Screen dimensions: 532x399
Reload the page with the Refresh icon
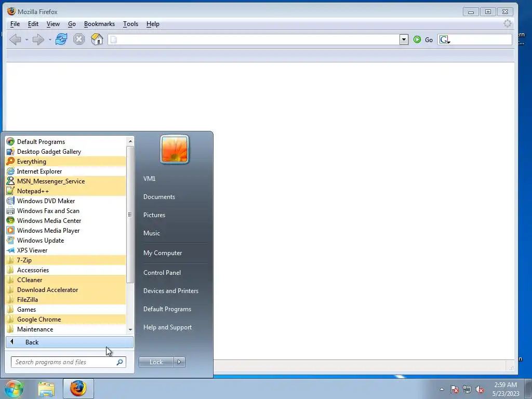(61, 39)
